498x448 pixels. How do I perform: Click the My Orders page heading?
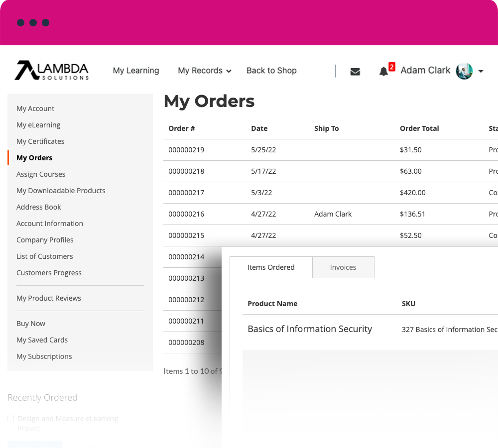tap(209, 102)
